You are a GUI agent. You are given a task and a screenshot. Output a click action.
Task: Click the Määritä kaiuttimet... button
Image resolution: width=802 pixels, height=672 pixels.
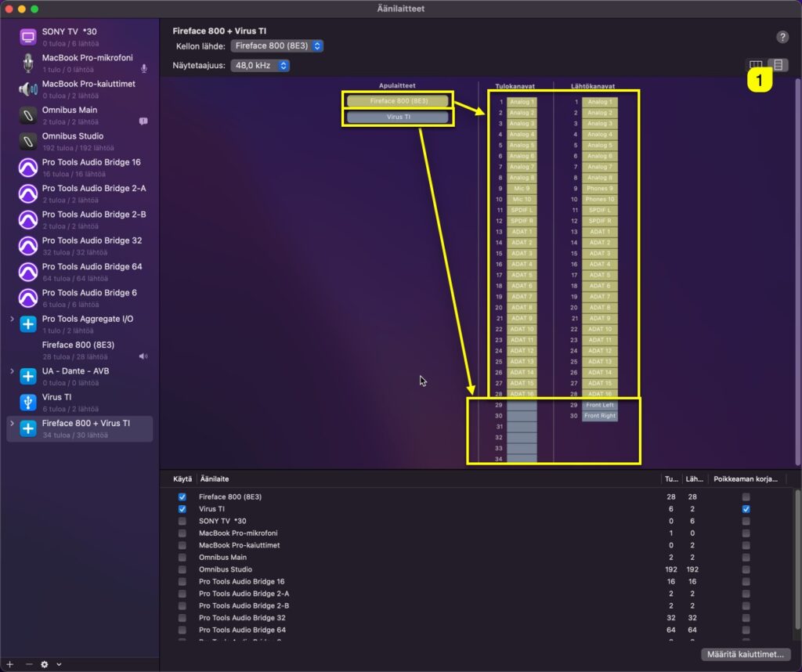pos(745,655)
